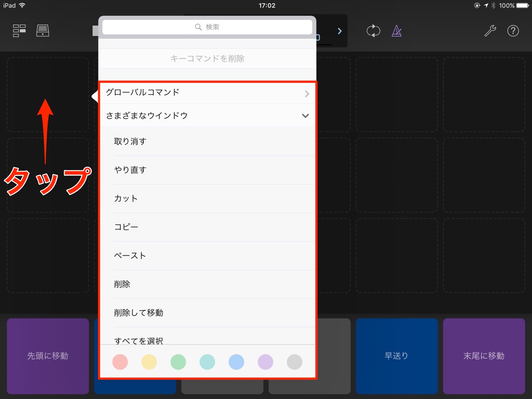
Task: Collapse さまざまなウインドウ section
Action: point(207,116)
